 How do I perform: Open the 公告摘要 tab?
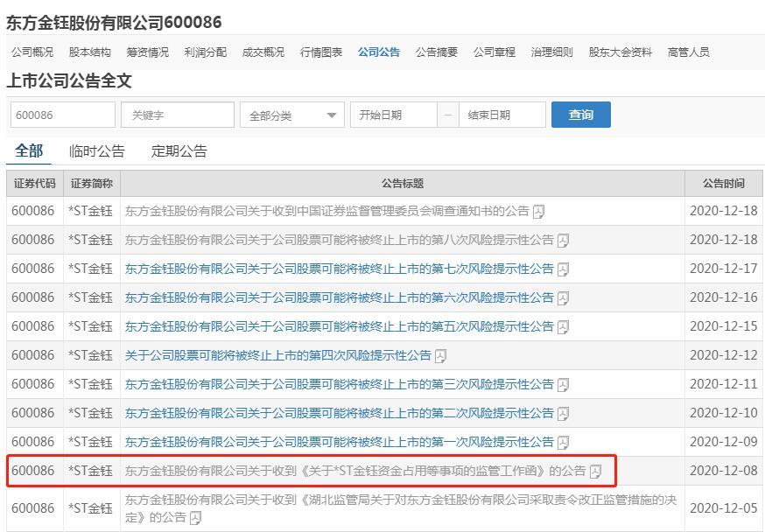coord(437,52)
